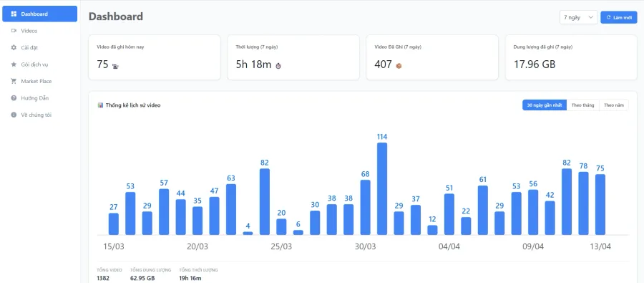Click the Hướng Dẫn question mark icon
Screen dimensions: 644x283
14,98
